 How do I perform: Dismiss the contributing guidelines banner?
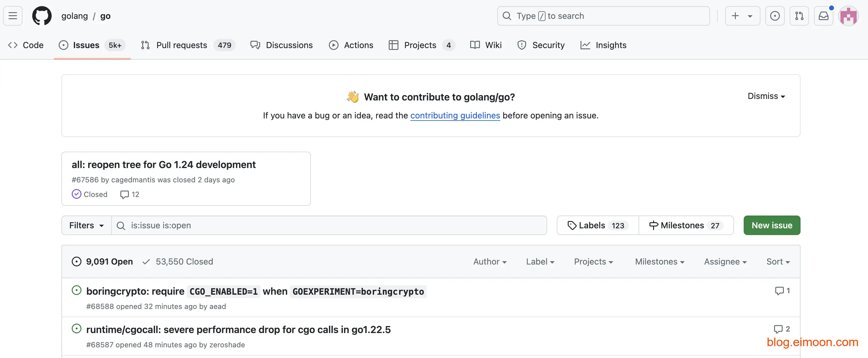tap(766, 96)
